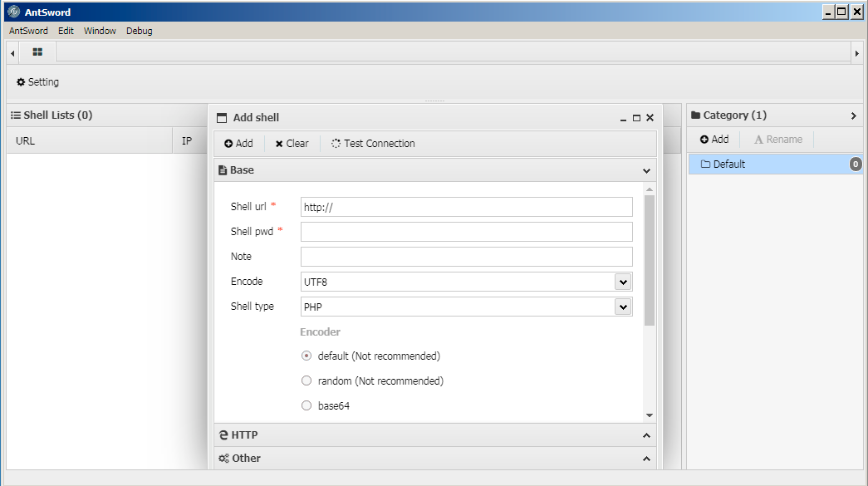The width and height of the screenshot is (868, 486).
Task: Minimize the AntSword main window
Action: point(828,12)
